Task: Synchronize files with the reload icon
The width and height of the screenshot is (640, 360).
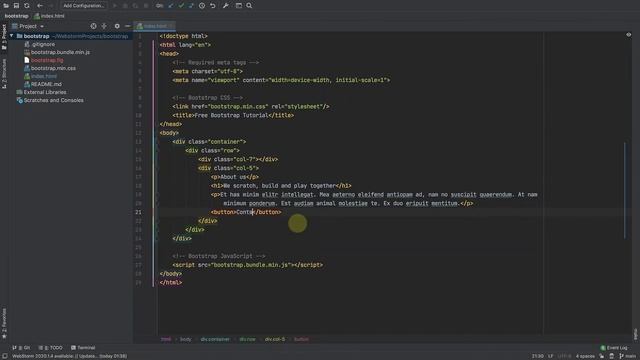Action: (27, 6)
